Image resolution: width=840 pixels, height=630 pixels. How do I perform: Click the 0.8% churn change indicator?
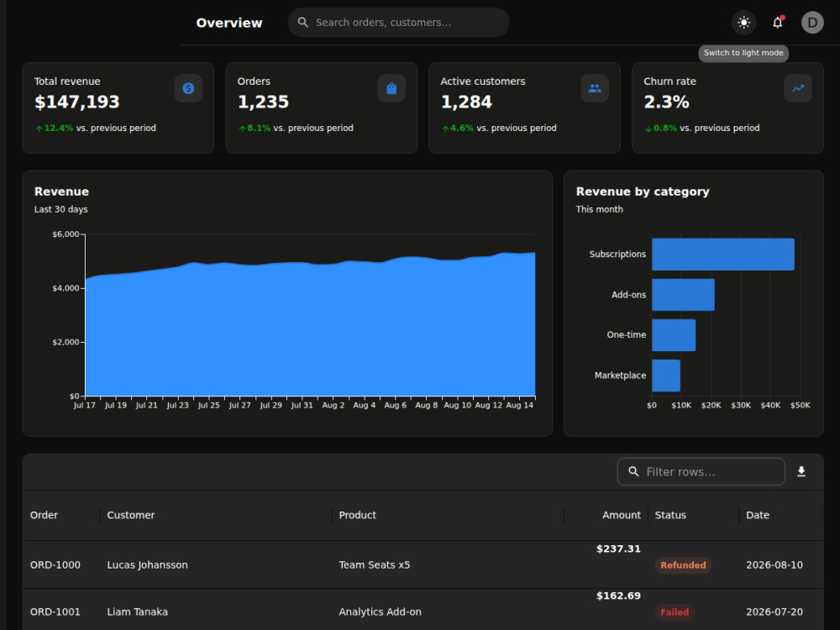pyautogui.click(x=660, y=128)
